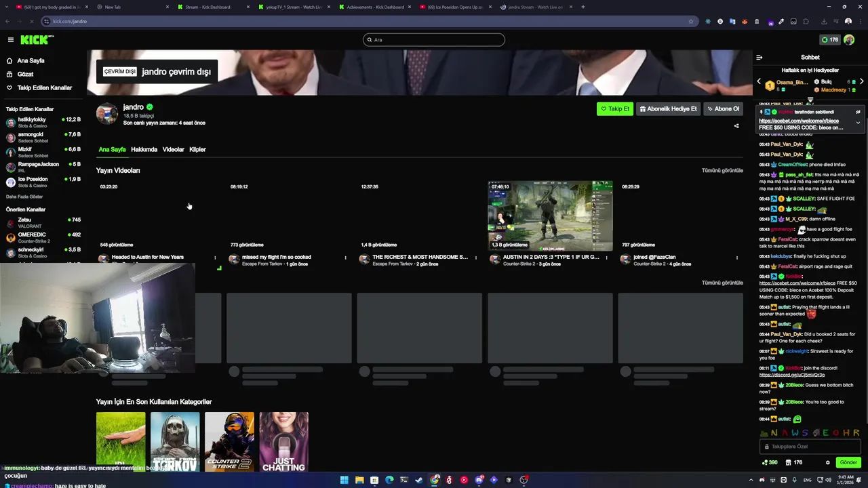The image size is (868, 488).
Task: Open the Ara search field
Action: click(x=434, y=40)
